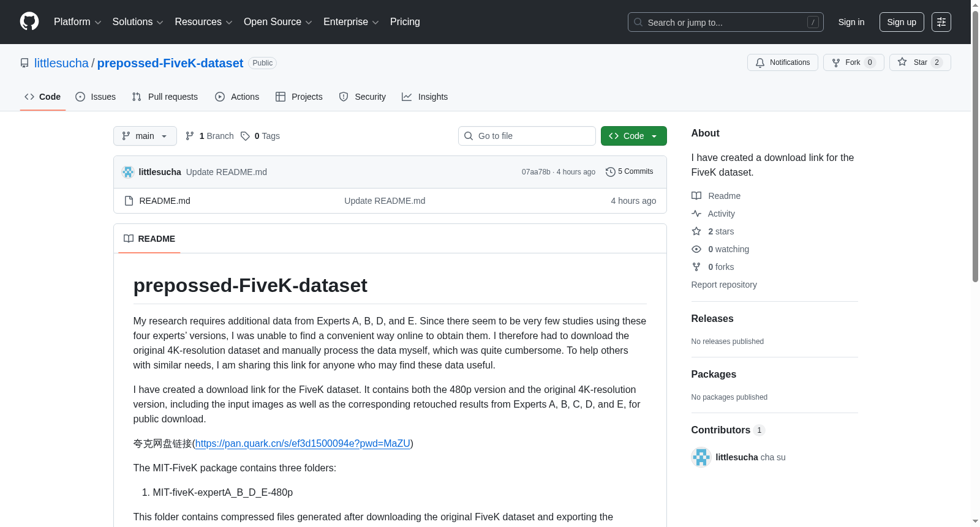Screen dimensions: 980x527
Task: Switch to the Security tab
Action: tap(363, 97)
